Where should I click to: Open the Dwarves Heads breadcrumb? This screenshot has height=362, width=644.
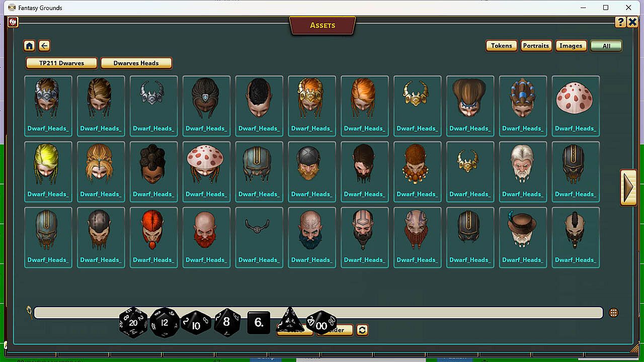coord(136,63)
